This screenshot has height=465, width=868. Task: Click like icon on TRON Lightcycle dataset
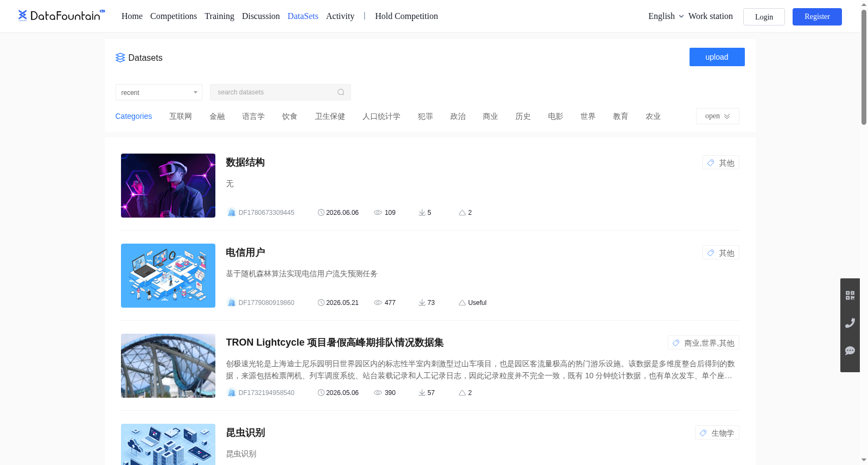click(462, 393)
